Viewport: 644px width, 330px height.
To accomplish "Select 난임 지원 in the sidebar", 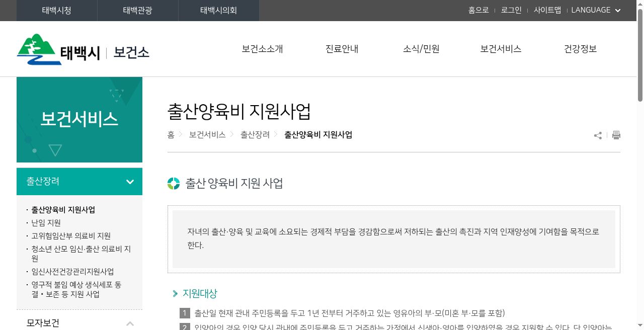I will tap(46, 223).
